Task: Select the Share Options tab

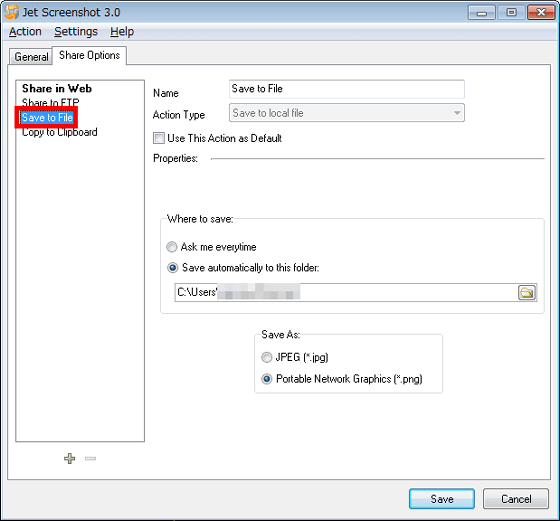Action: click(x=89, y=55)
